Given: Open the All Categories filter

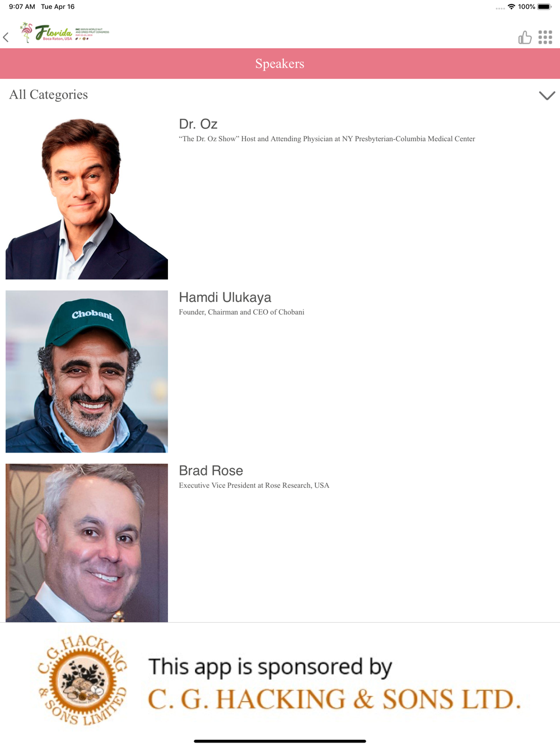Looking at the screenshot, I should [49, 95].
